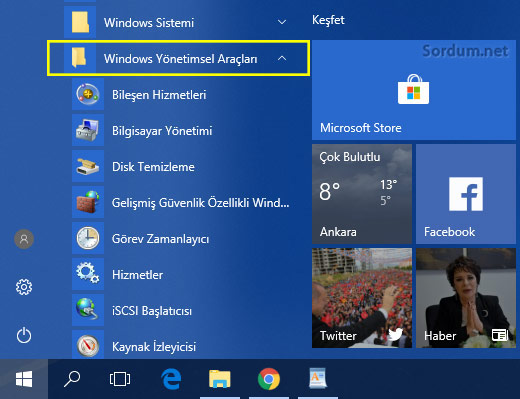Image resolution: width=520 pixels, height=399 pixels.
Task: Click the Disk Temizleme drive icon
Action: [x=88, y=166]
